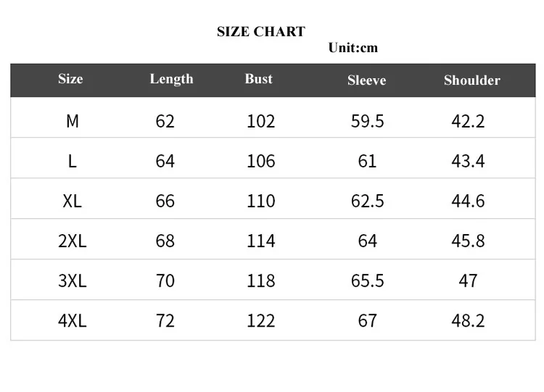Click shoulder value 48.2 for size 4XL
Viewport: 544px width, 392px height.
tap(468, 320)
